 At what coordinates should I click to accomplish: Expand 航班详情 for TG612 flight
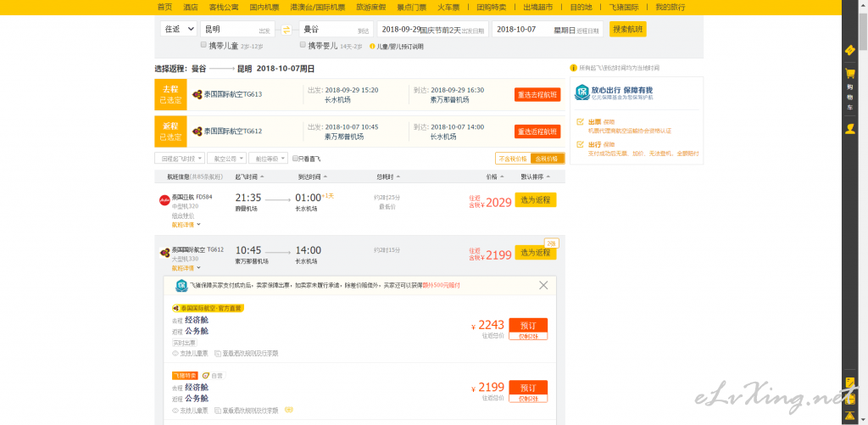(186, 268)
